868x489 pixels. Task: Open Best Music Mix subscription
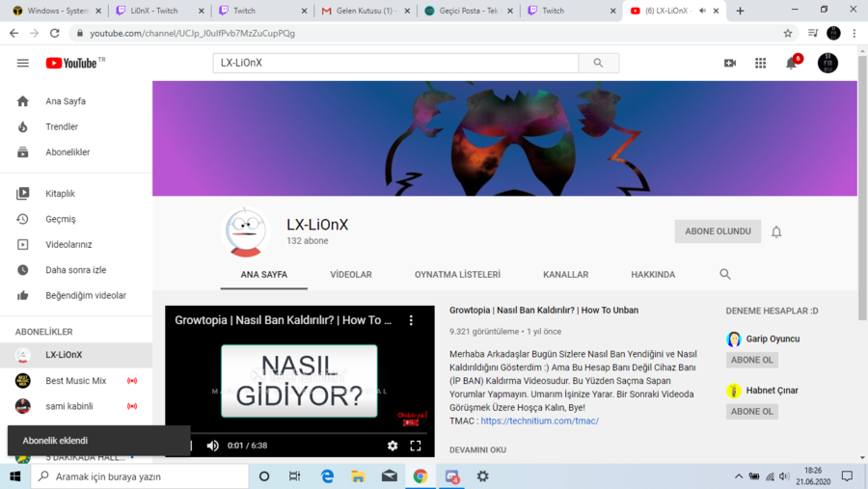pos(76,380)
